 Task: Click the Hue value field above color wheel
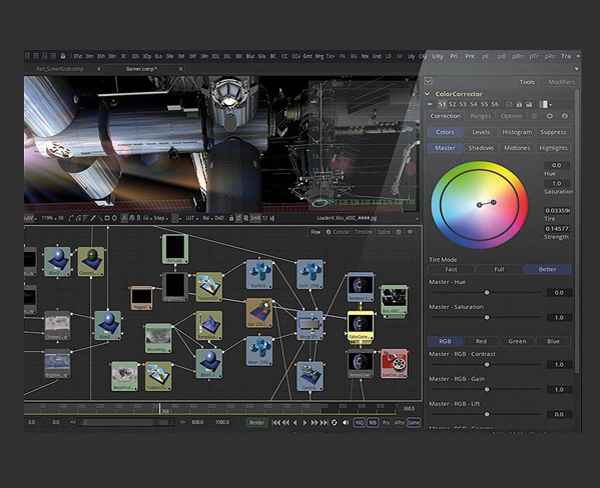coord(557,165)
